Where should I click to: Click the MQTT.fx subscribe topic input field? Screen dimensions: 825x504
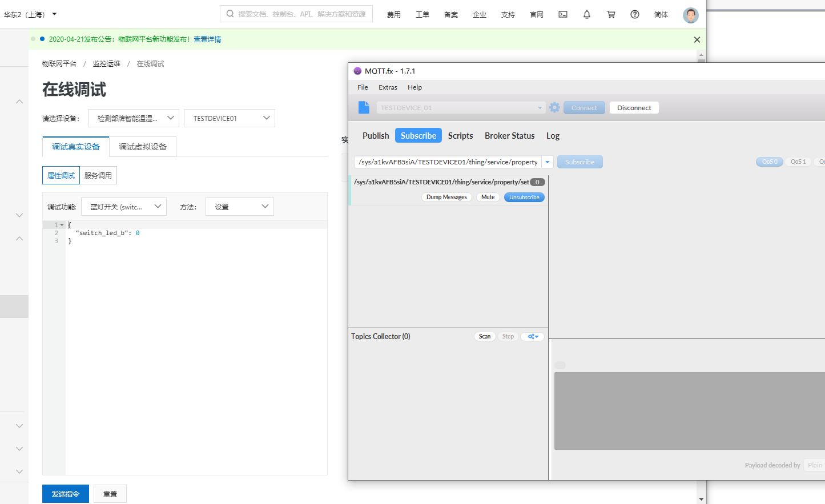448,162
